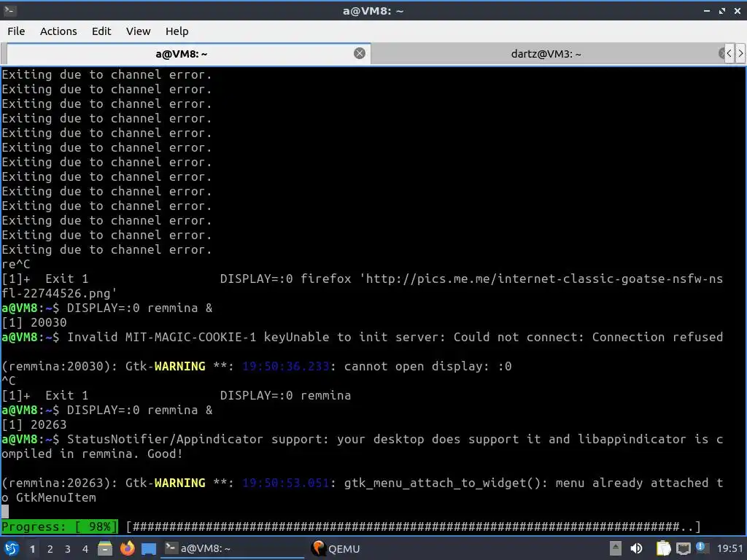Switch to workspace 3

coord(68,549)
